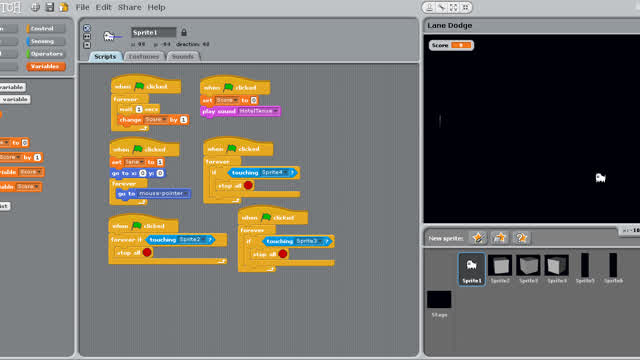
Task: Click the make a list button
Action: [x=5, y=206]
